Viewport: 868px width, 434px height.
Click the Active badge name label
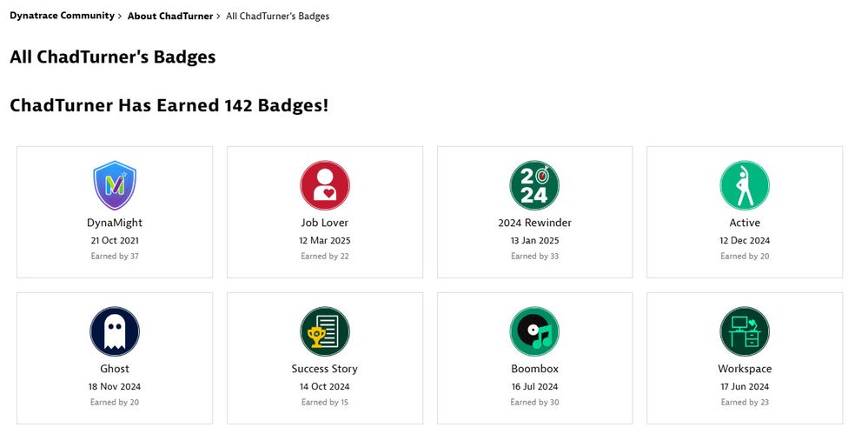click(x=745, y=223)
